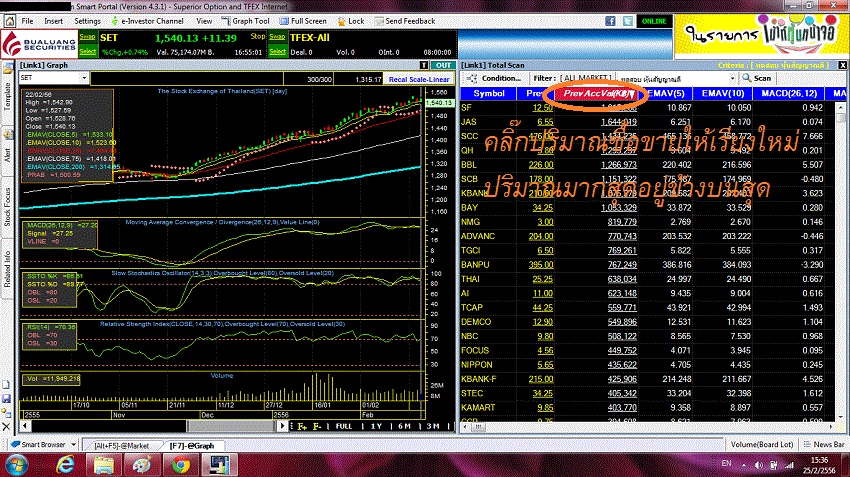Open Send Feedback
850x477 pixels.
[x=404, y=21]
